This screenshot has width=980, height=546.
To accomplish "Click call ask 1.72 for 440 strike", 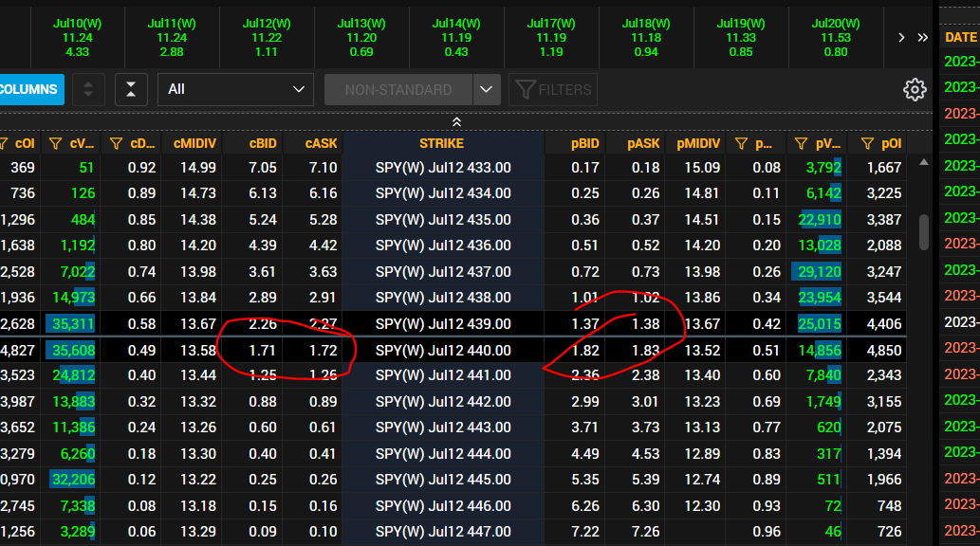I will pyautogui.click(x=324, y=351).
